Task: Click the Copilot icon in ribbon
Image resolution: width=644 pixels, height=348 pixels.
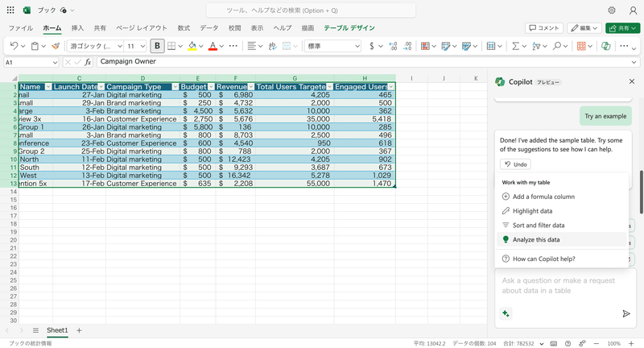Action: [606, 46]
